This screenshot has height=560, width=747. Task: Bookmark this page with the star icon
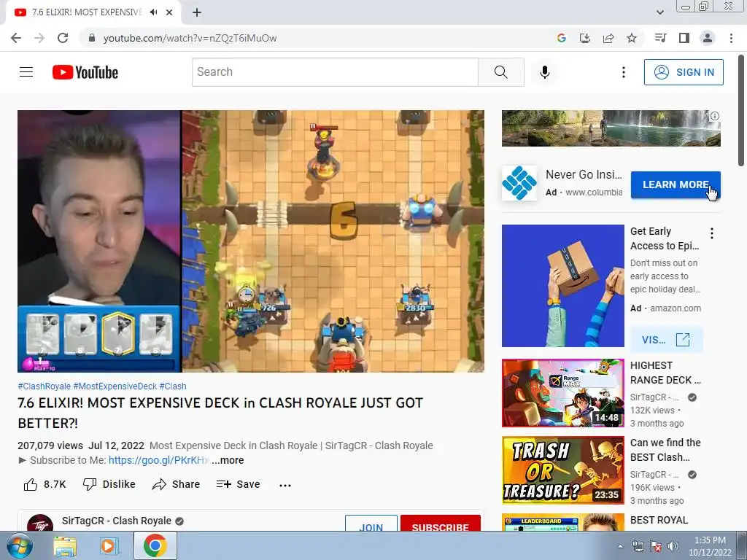(632, 38)
